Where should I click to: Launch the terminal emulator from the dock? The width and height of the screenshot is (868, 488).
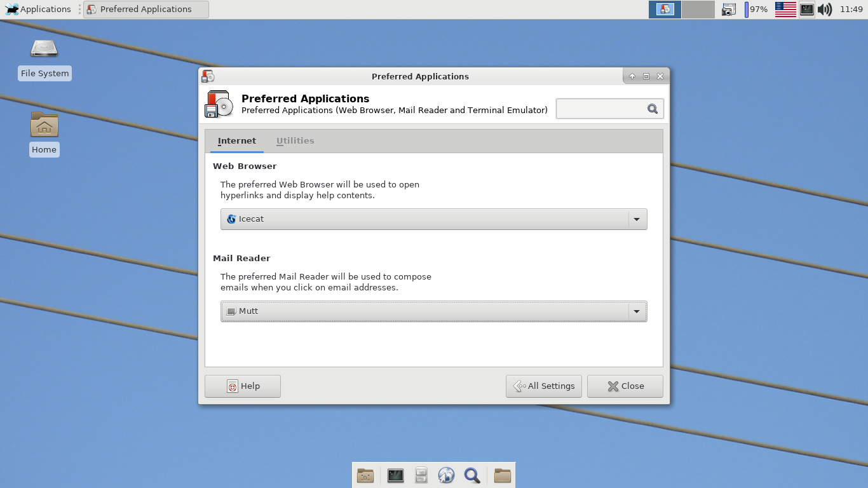pyautogui.click(x=396, y=475)
